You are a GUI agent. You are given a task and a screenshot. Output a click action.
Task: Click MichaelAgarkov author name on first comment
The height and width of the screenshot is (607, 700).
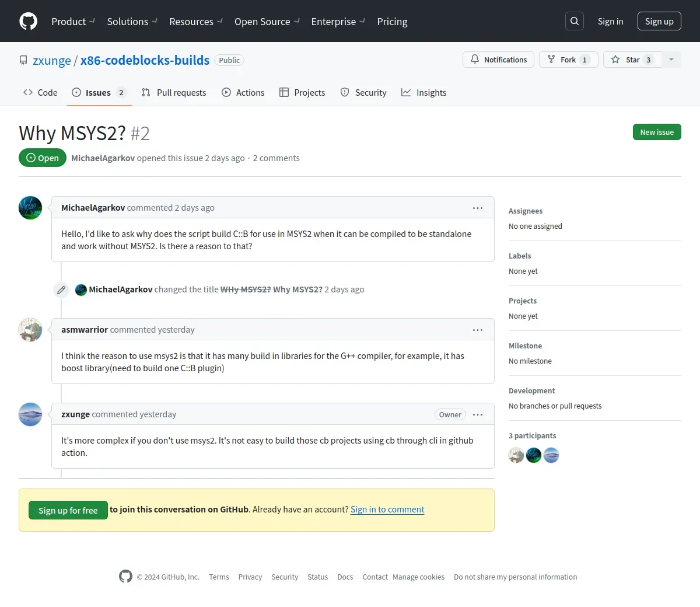coord(93,208)
